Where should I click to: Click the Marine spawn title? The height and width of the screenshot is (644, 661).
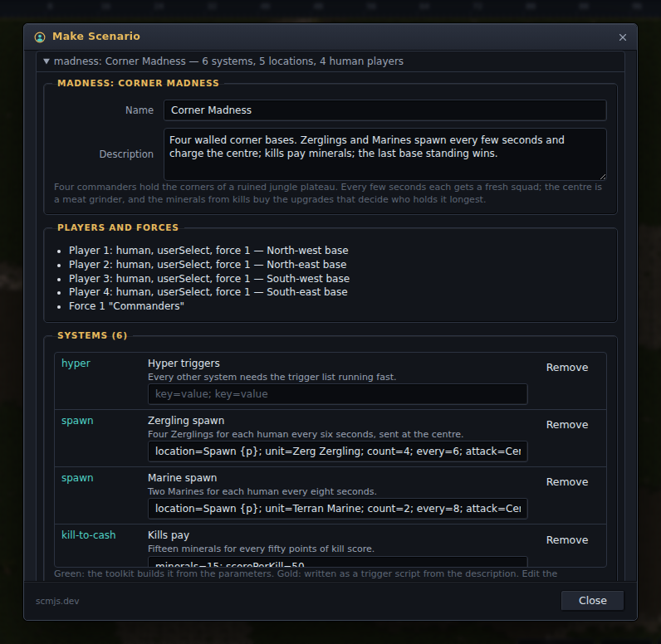182,478
